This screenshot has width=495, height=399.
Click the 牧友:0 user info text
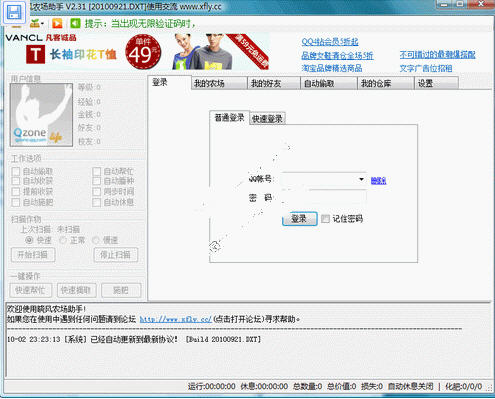[x=89, y=142]
